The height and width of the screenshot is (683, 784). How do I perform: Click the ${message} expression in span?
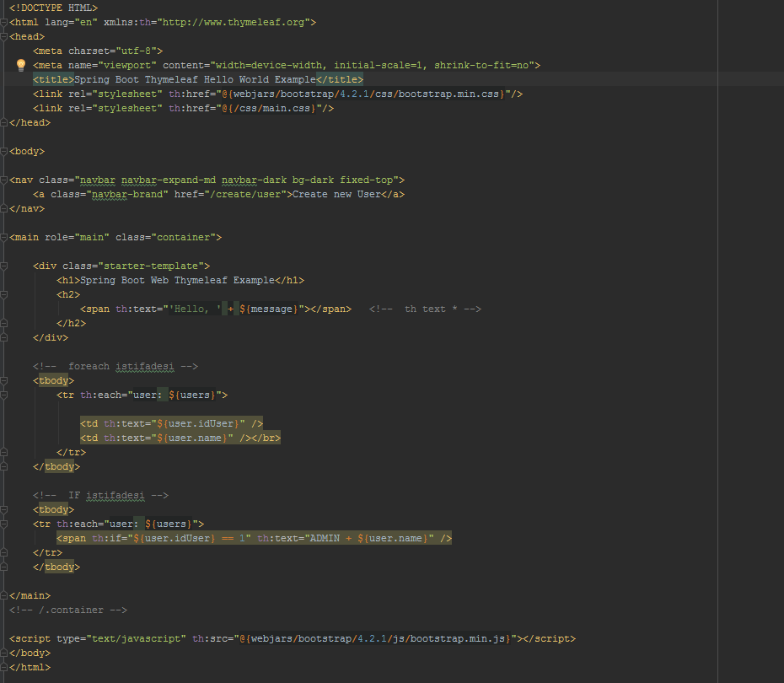point(269,309)
